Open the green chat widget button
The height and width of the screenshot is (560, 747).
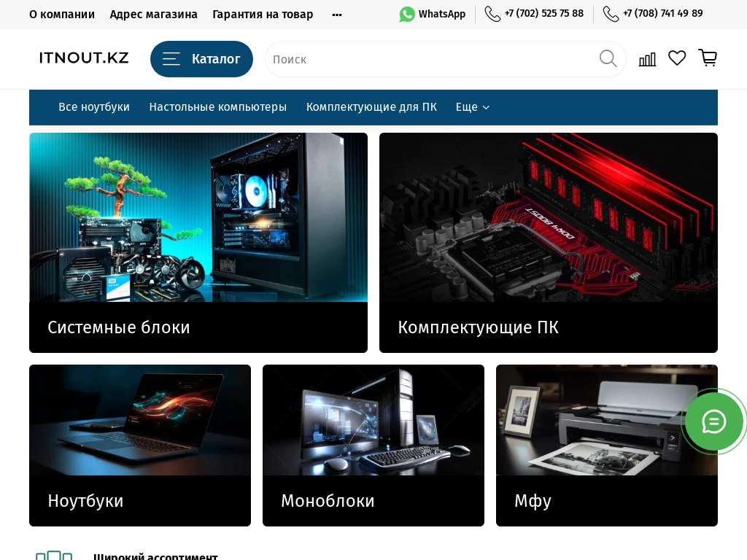(x=713, y=421)
